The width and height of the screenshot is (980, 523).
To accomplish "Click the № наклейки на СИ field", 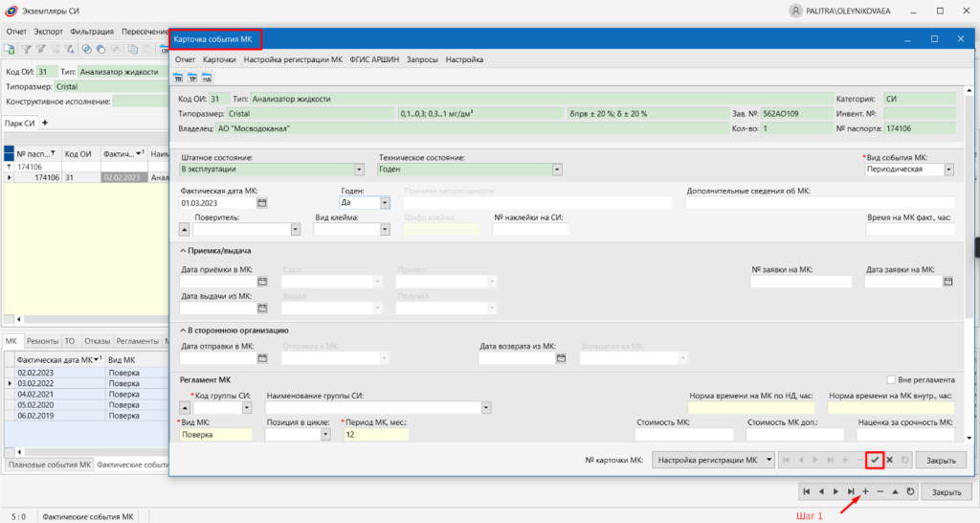I will [530, 230].
